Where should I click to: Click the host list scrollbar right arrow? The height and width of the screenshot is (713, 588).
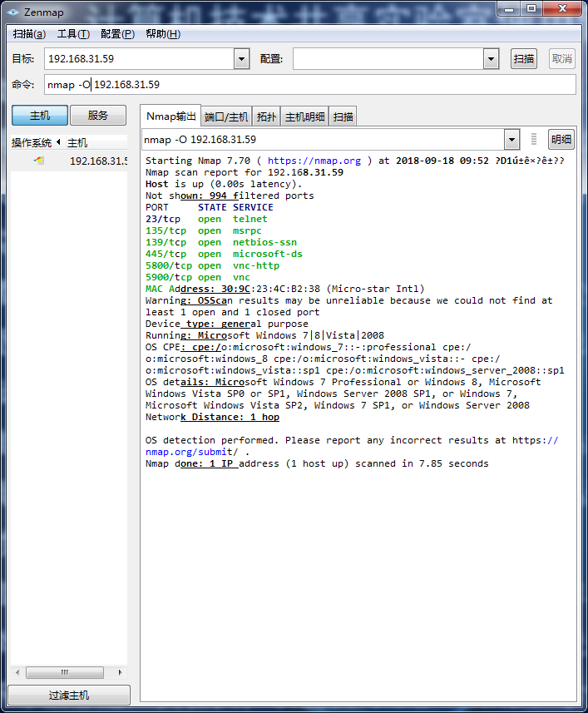[x=120, y=672]
